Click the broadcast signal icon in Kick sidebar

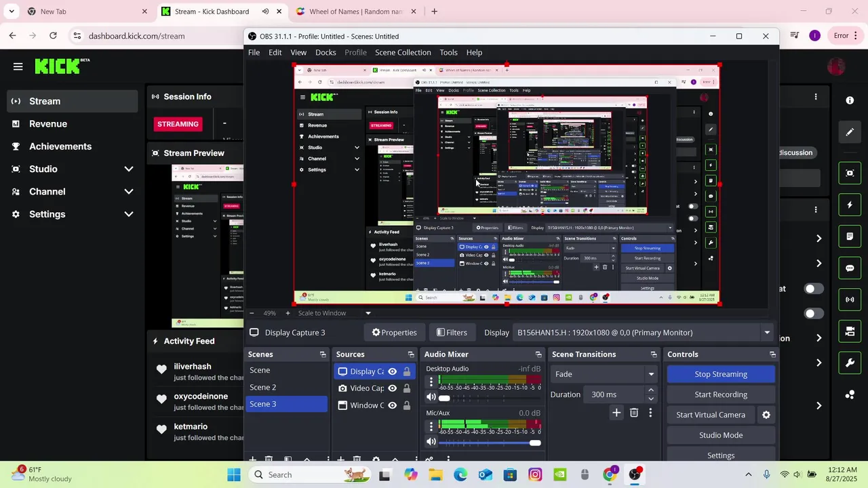[x=850, y=300]
